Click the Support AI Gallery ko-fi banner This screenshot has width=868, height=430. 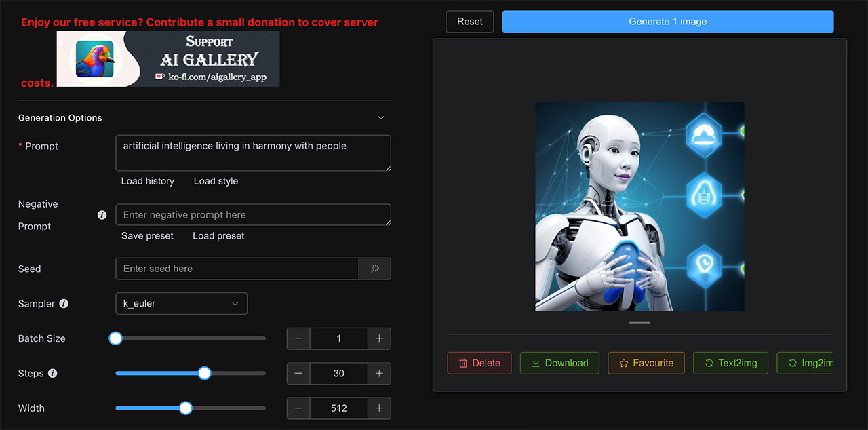point(167,58)
